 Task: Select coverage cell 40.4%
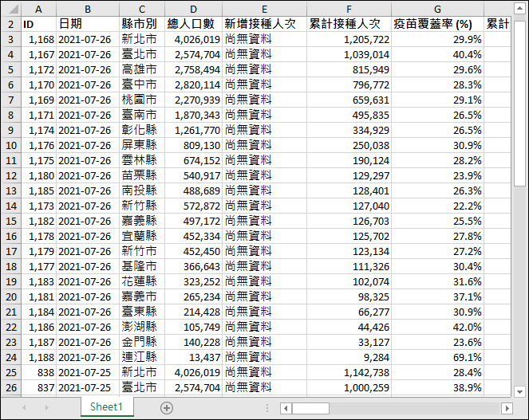tap(437, 55)
